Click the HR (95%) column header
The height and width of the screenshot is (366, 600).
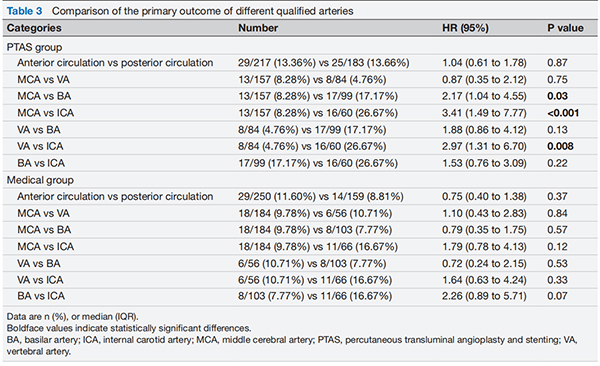coord(465,28)
